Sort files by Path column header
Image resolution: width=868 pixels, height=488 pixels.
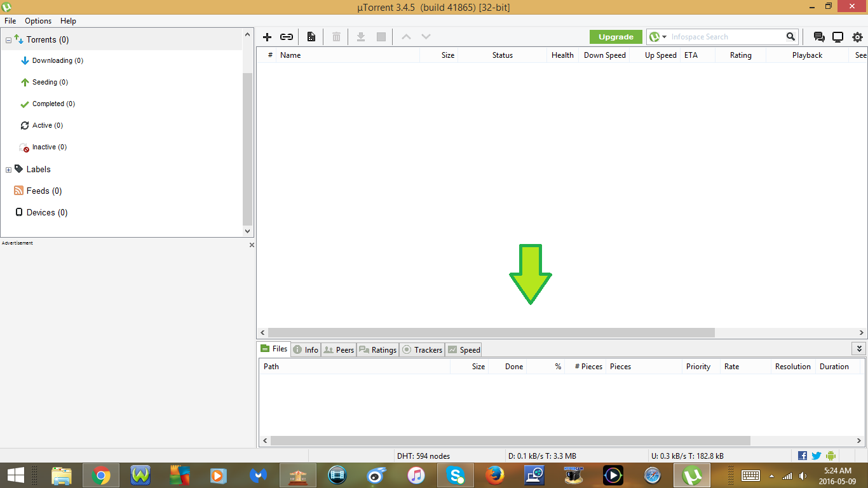(x=355, y=367)
